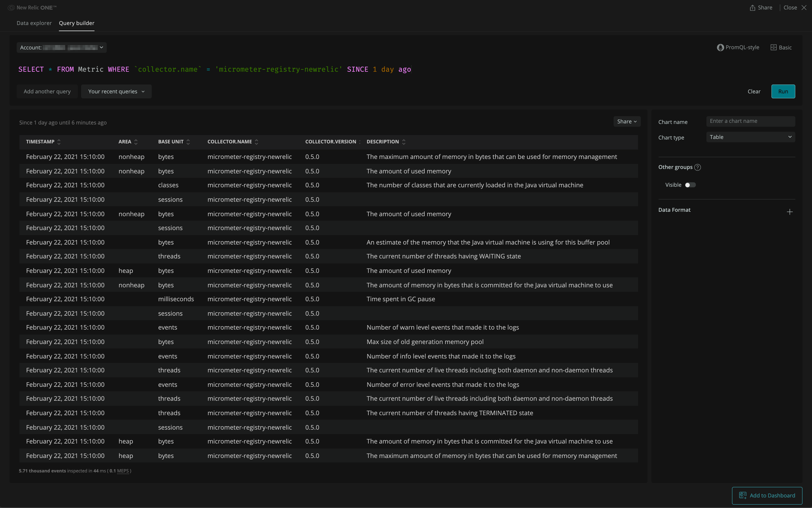Click Add to Dashboard button
Image resolution: width=812 pixels, height=508 pixels.
[767, 495]
